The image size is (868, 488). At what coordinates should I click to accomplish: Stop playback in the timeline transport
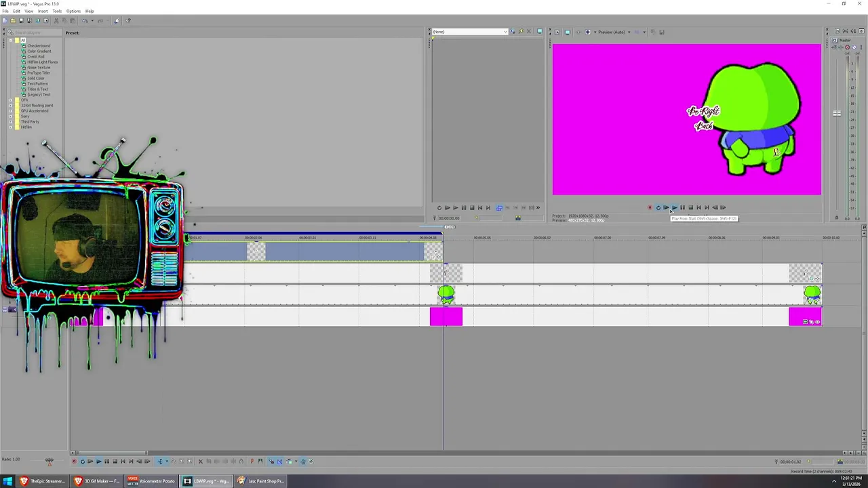[115, 462]
